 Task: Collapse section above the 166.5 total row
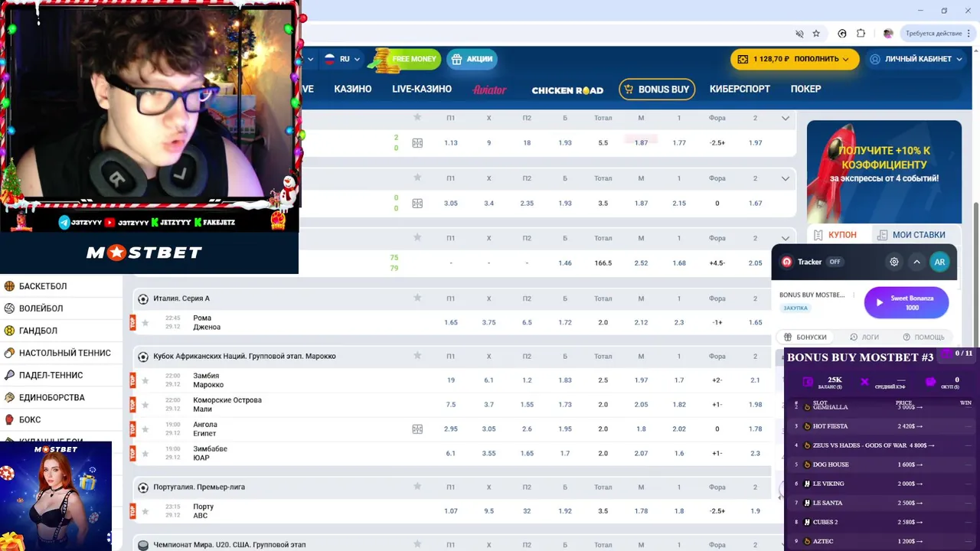[786, 238]
